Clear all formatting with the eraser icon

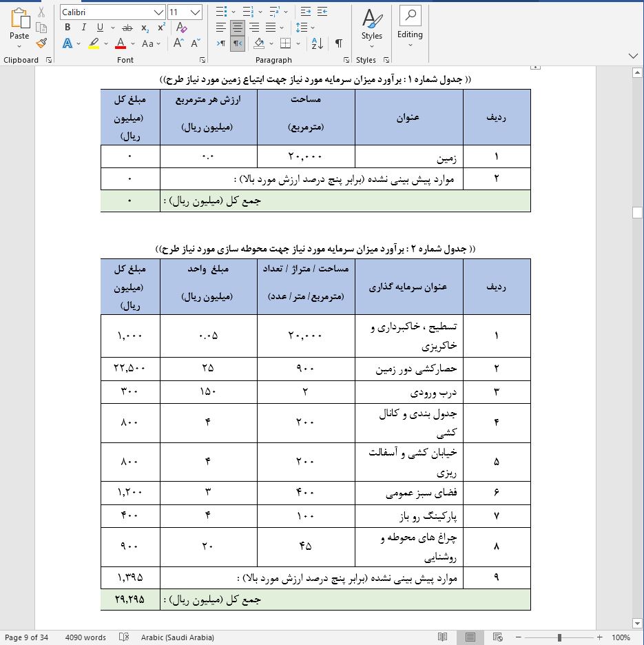coord(181,28)
